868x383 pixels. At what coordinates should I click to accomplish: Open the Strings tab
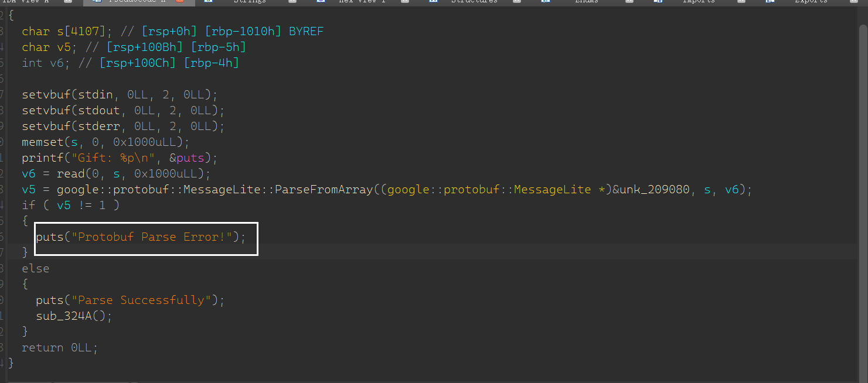pos(249,2)
